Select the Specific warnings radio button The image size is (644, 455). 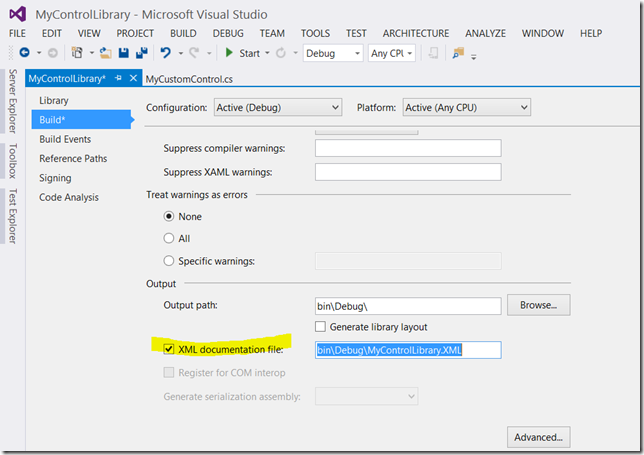click(169, 261)
